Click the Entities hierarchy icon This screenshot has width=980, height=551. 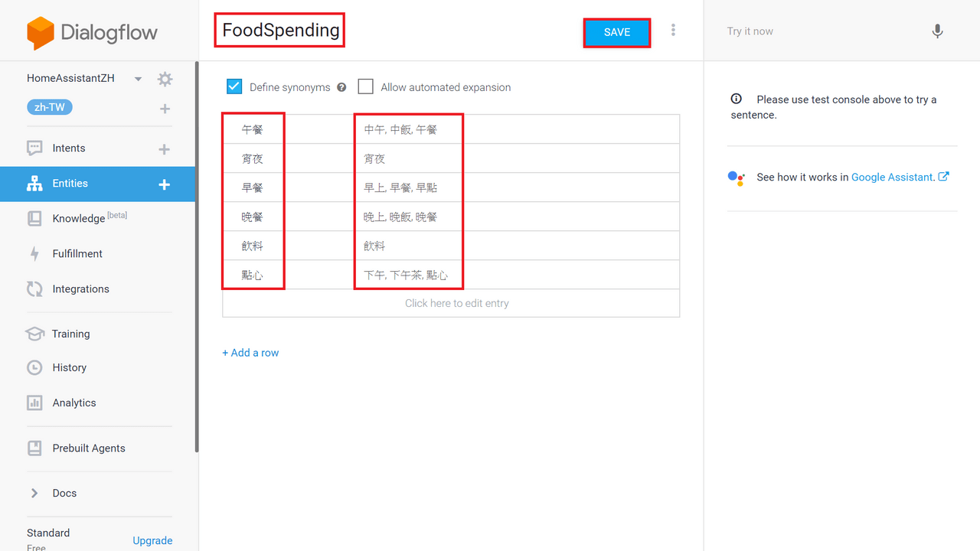click(x=34, y=184)
